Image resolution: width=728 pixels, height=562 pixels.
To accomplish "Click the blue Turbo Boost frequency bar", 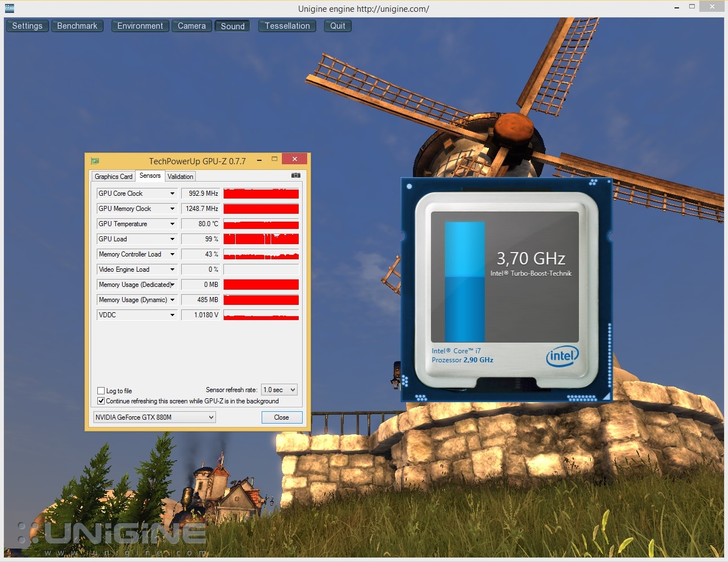I will tap(465, 281).
